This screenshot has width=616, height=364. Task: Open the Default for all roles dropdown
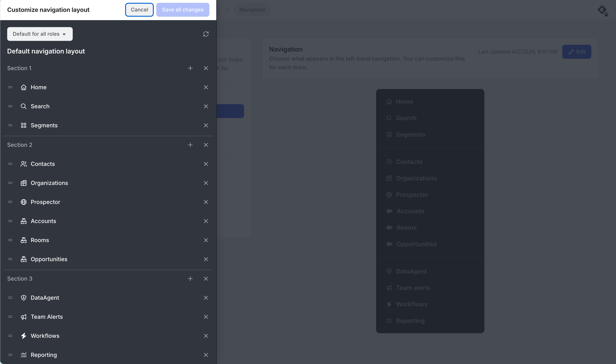(40, 34)
